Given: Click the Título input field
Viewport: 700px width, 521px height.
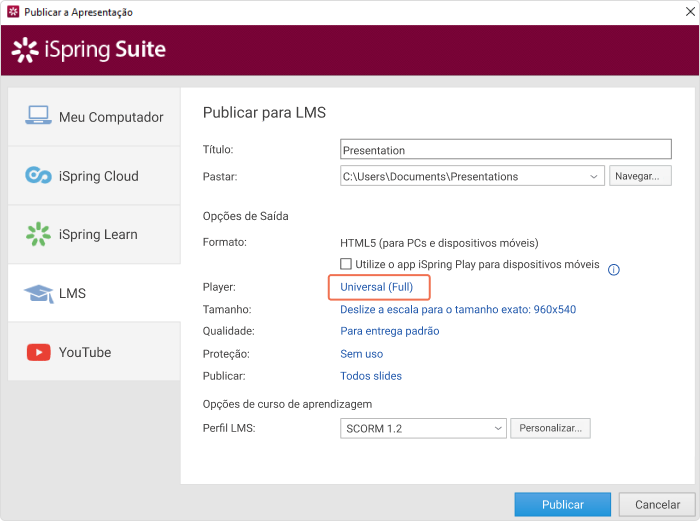Looking at the screenshot, I should point(506,150).
